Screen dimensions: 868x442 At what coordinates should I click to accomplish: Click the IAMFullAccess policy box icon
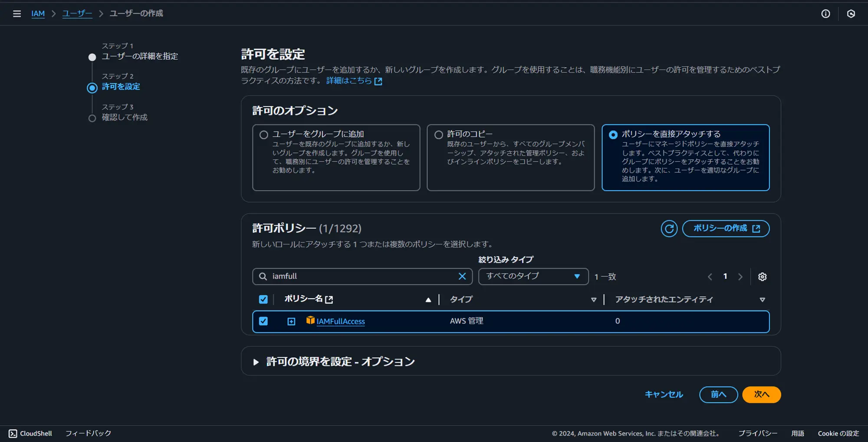310,320
